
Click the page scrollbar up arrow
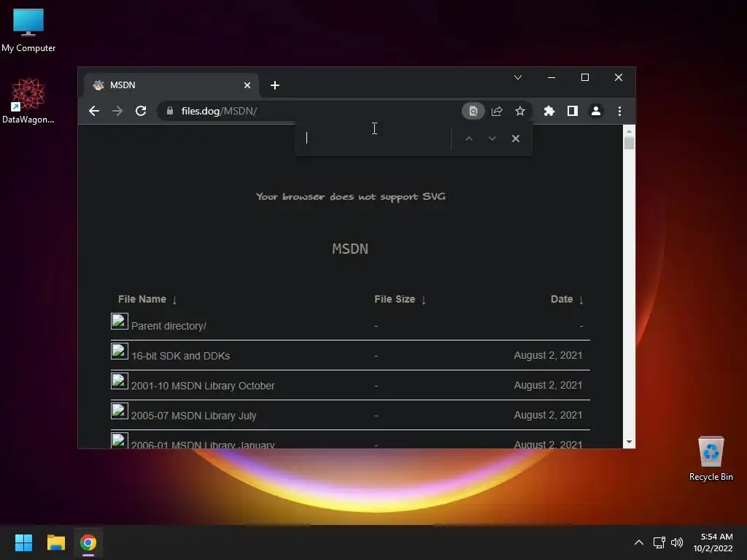[x=629, y=131]
